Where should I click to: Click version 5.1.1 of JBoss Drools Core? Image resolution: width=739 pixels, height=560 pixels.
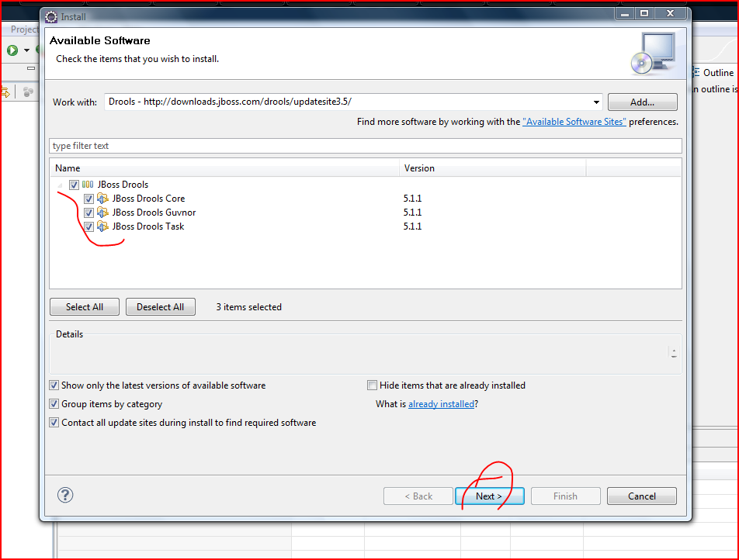point(412,199)
